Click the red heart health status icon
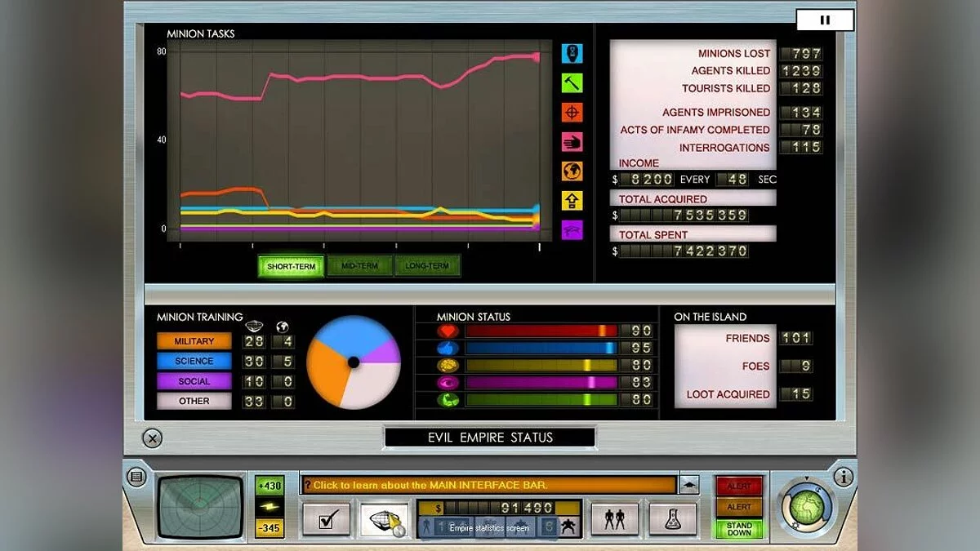This screenshot has height=551, width=980. [x=448, y=331]
